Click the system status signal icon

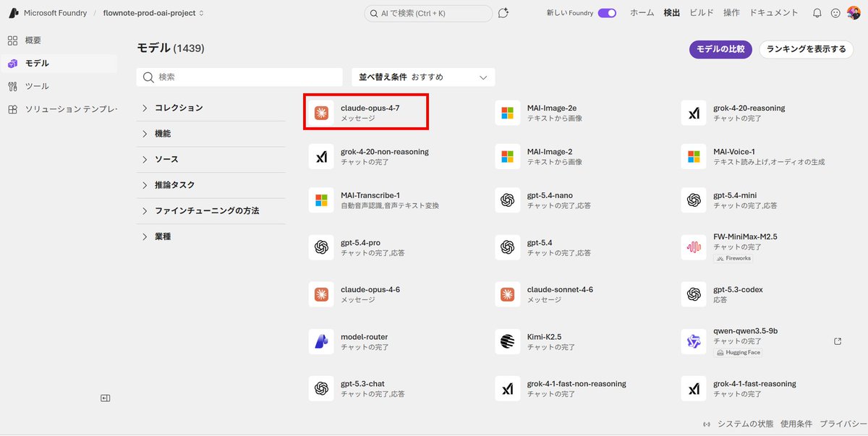click(707, 424)
